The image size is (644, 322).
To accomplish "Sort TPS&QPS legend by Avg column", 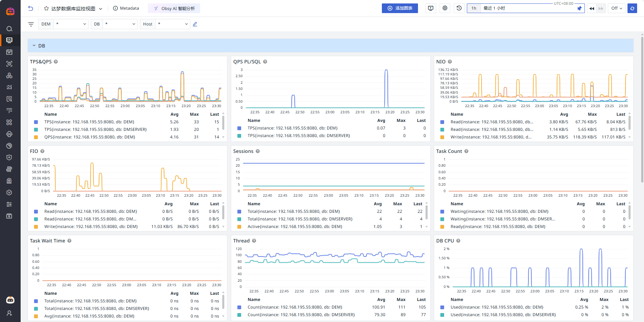I will pyautogui.click(x=174, y=114).
